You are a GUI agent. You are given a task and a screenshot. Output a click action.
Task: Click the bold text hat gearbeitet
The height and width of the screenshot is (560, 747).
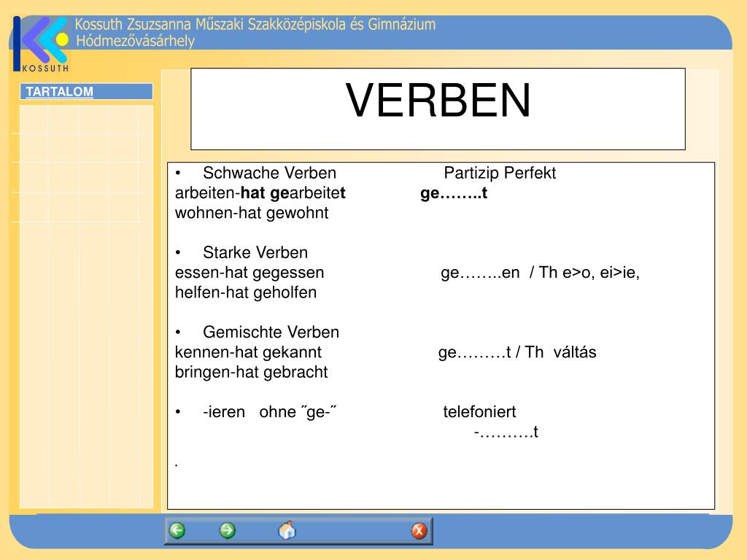[293, 192]
